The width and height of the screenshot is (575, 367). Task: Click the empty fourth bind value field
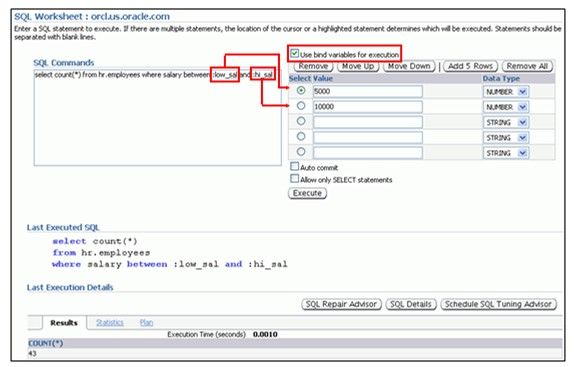(x=367, y=138)
